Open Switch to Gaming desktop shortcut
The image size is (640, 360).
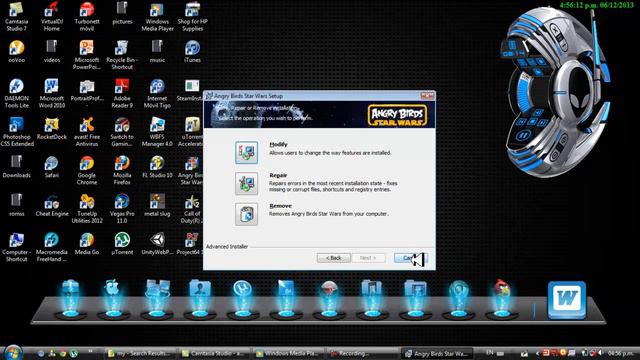tap(122, 131)
